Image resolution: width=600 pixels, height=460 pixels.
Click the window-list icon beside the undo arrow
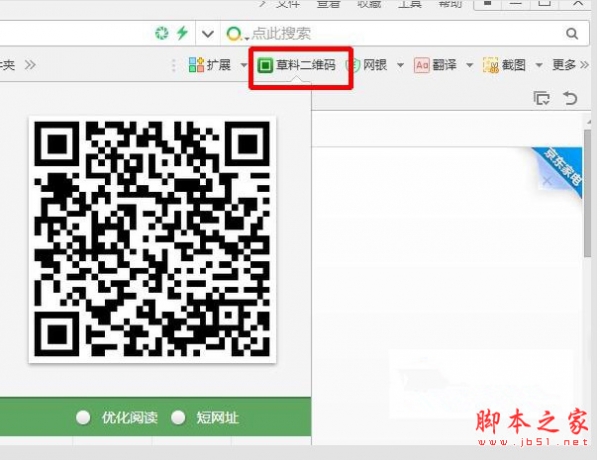coord(542,98)
